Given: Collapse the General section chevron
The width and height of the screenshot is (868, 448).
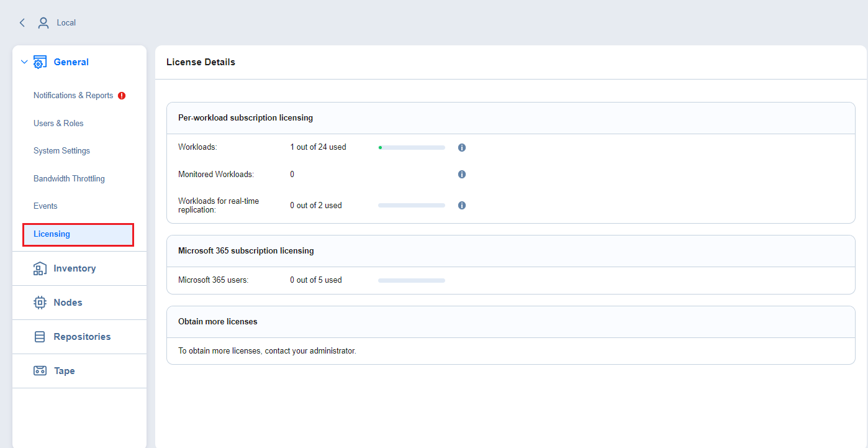Looking at the screenshot, I should click(24, 62).
